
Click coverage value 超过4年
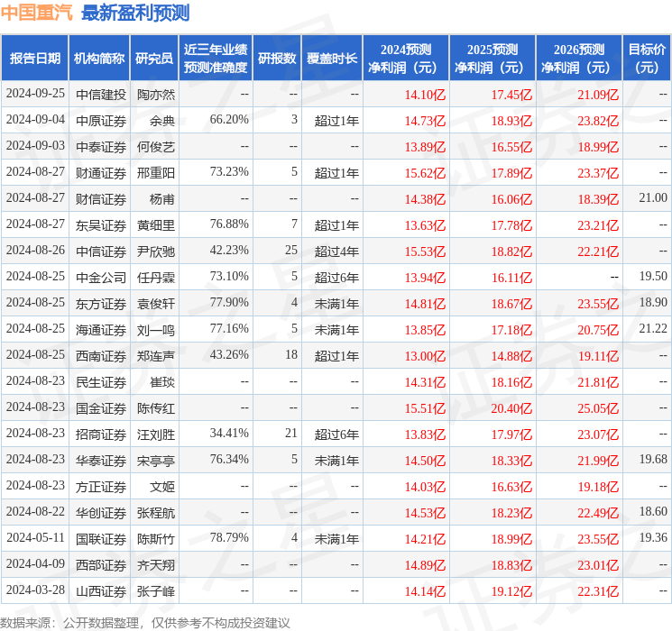(336, 251)
